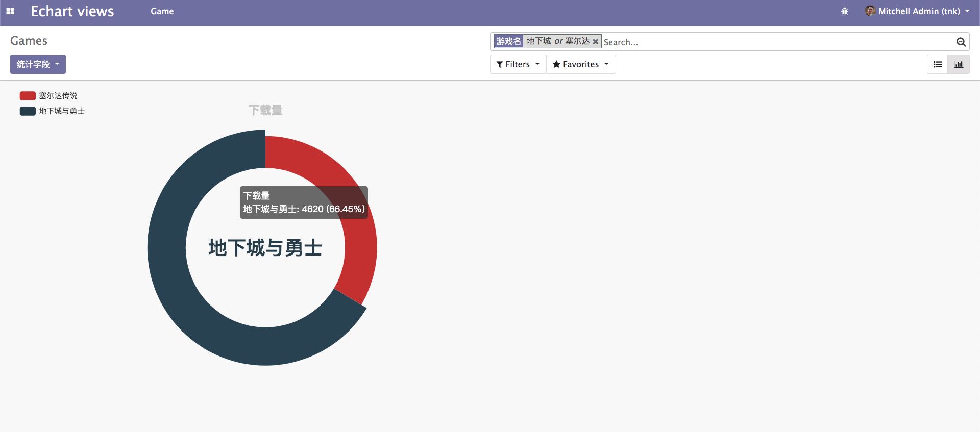
Task: Switch to list view icon
Action: click(937, 64)
